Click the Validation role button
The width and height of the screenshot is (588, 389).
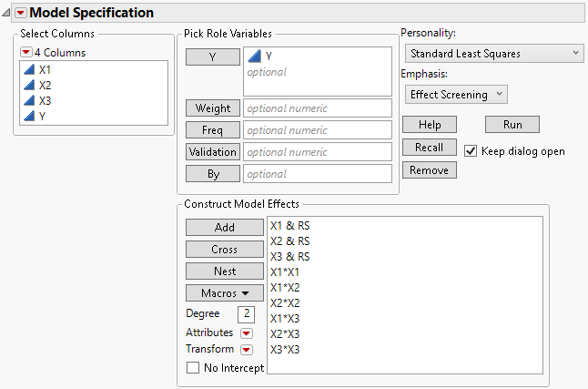point(213,152)
